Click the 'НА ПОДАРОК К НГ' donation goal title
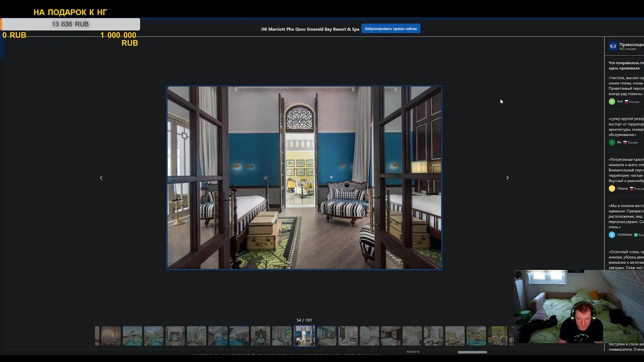 70,12
